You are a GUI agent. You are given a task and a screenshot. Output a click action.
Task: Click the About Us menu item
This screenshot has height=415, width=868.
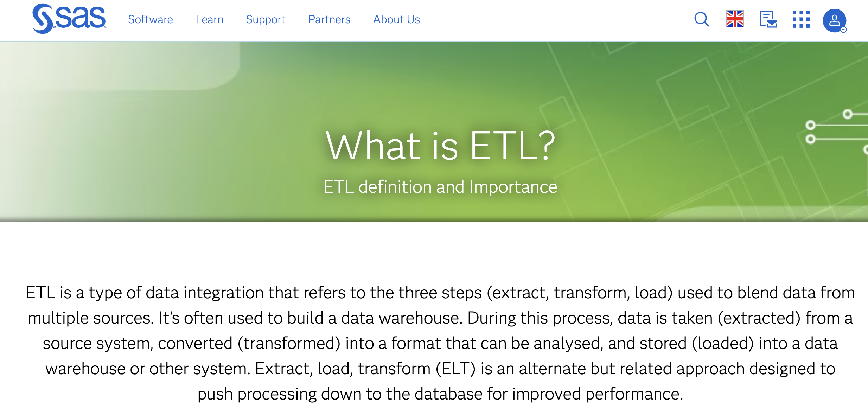pos(396,20)
